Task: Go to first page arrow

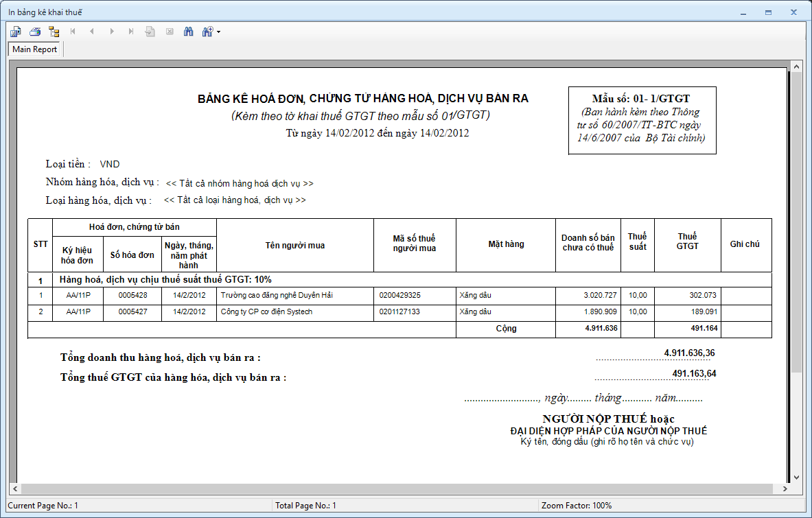Action: pos(73,32)
